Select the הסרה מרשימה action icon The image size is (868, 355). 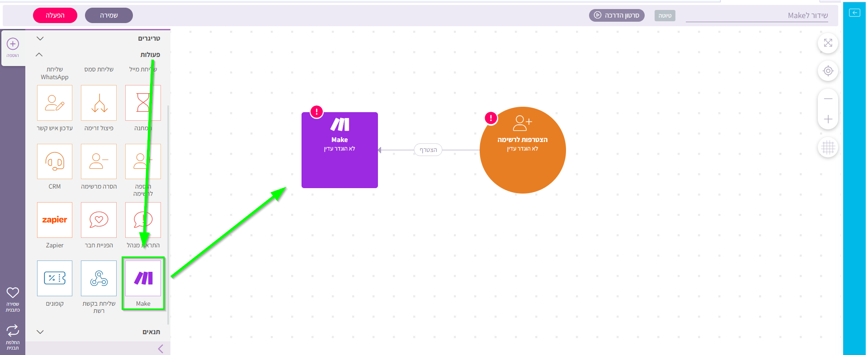point(99,161)
